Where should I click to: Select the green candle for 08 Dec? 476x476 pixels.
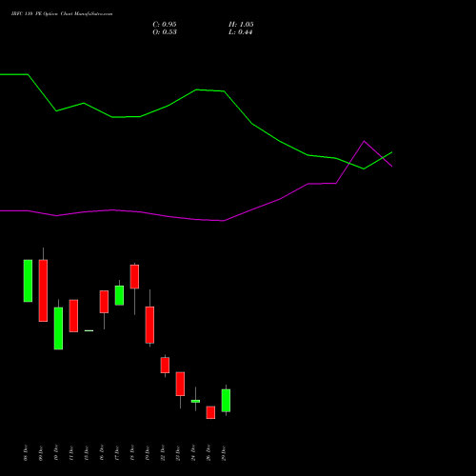28,281
